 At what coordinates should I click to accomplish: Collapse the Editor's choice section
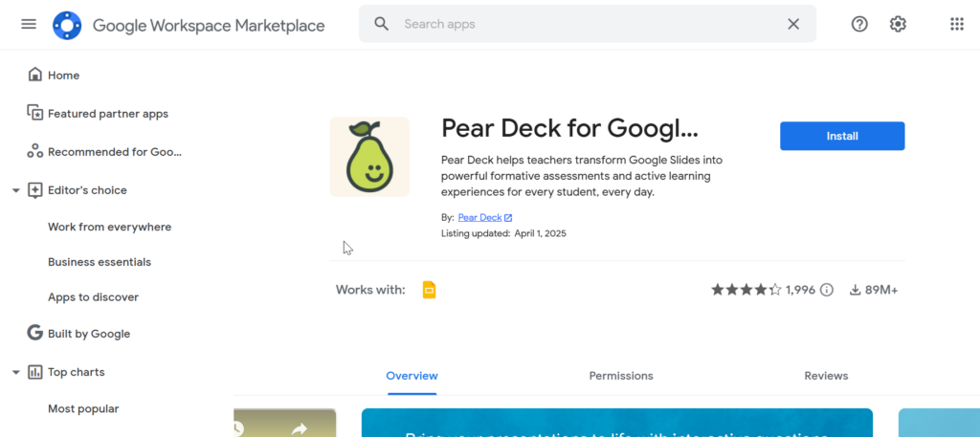point(16,190)
